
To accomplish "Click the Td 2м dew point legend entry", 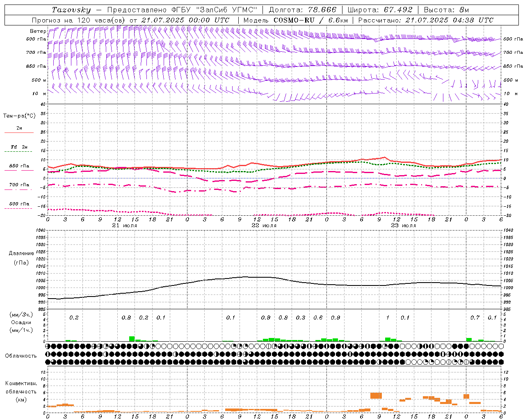I will 19,147.
